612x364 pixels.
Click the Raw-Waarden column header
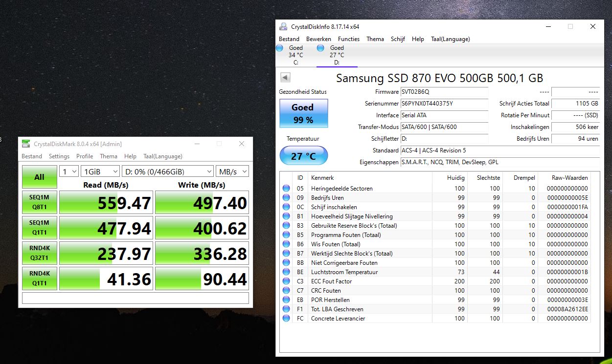tap(565, 178)
